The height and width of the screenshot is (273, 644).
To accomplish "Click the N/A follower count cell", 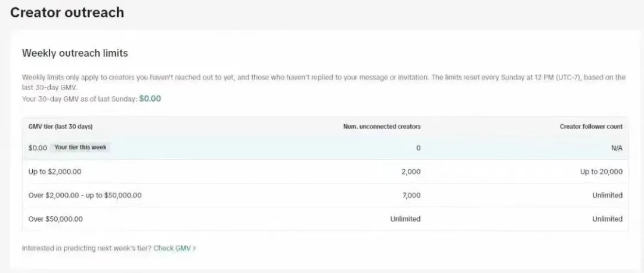I will click(x=617, y=148).
